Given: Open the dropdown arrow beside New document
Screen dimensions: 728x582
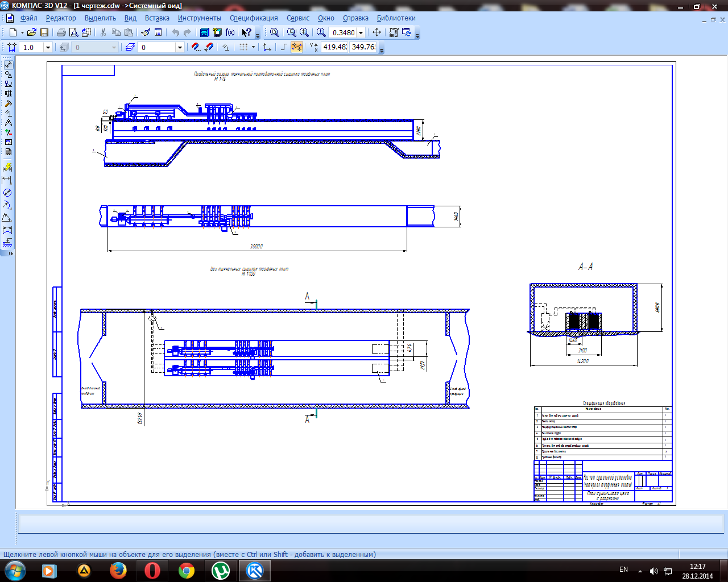Looking at the screenshot, I should 22,32.
